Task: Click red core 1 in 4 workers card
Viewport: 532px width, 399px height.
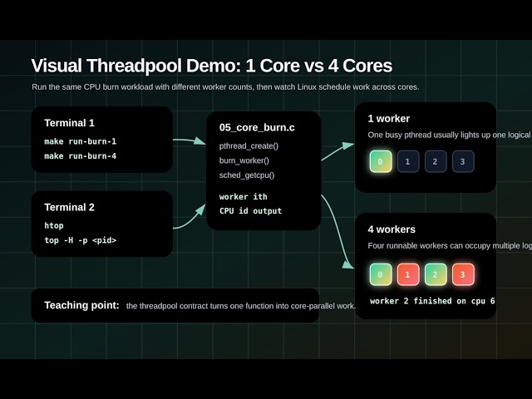Action: pos(408,274)
